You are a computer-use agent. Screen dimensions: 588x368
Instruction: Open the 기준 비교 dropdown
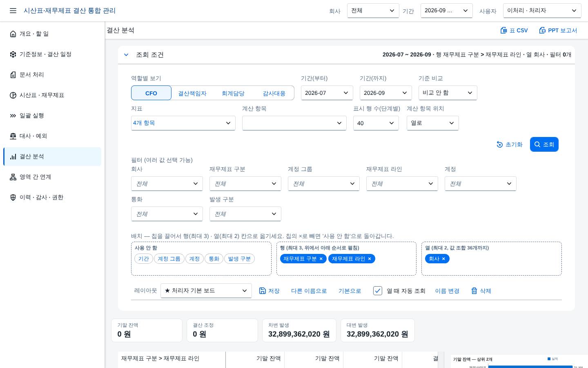coord(448,93)
